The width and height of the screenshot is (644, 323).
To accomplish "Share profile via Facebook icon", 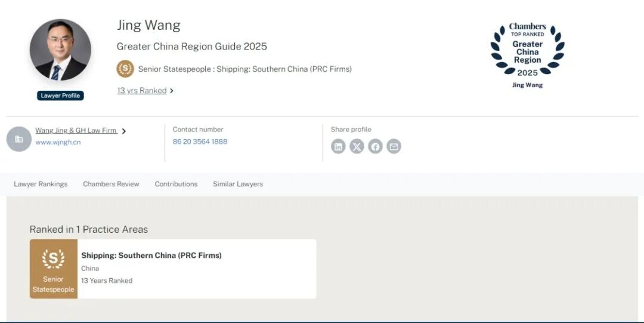I will [375, 146].
